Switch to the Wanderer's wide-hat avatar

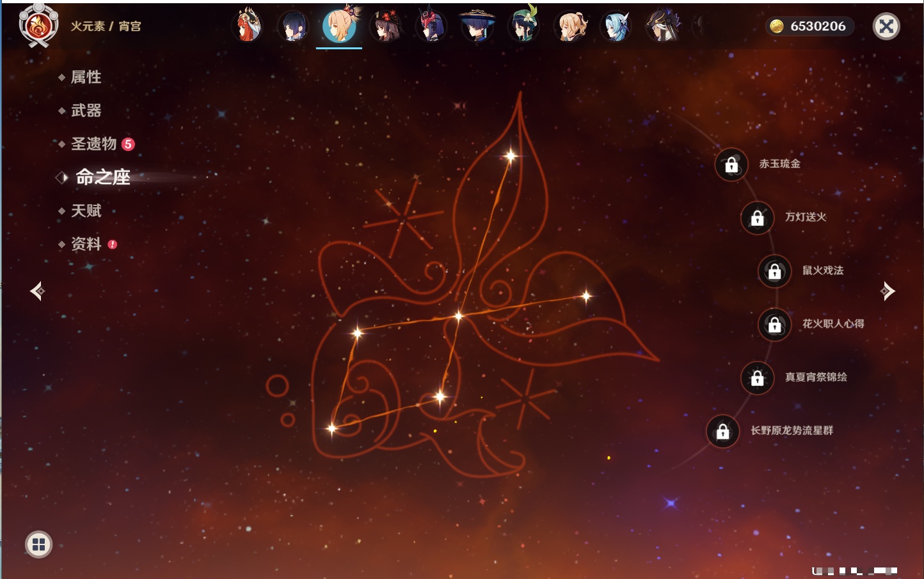coord(477,26)
